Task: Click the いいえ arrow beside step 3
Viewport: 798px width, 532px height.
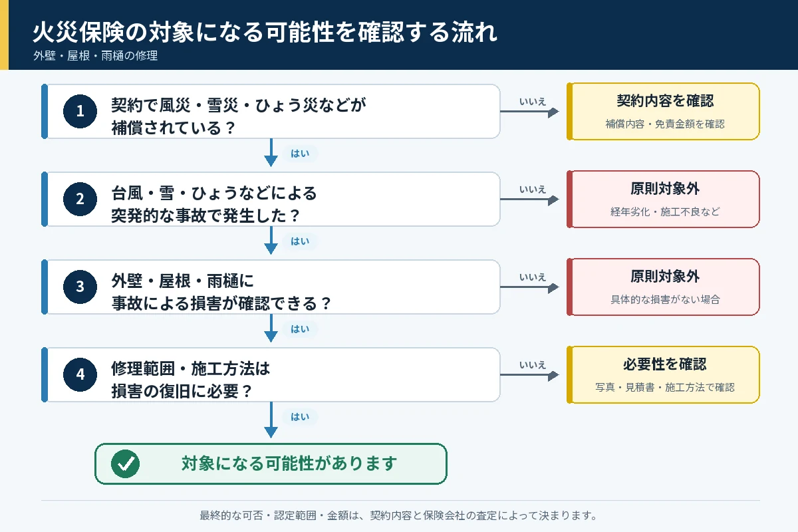Action: (x=530, y=288)
